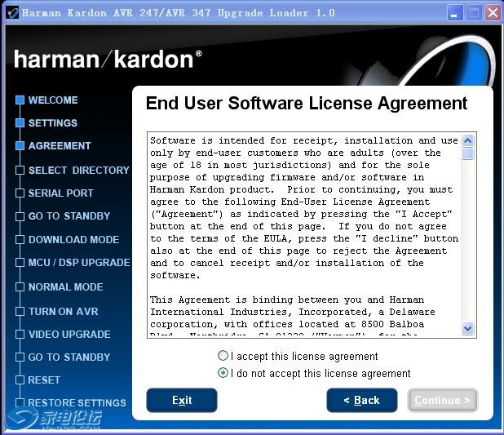Click the greyed-out Continue button
504x435 pixels.
(442, 400)
